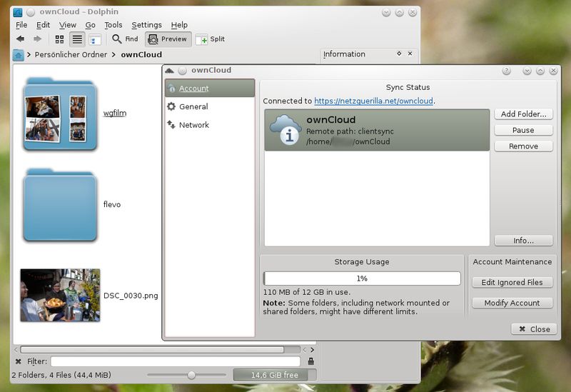
Task: Undock the Information panel with diamond icon
Action: [399, 54]
